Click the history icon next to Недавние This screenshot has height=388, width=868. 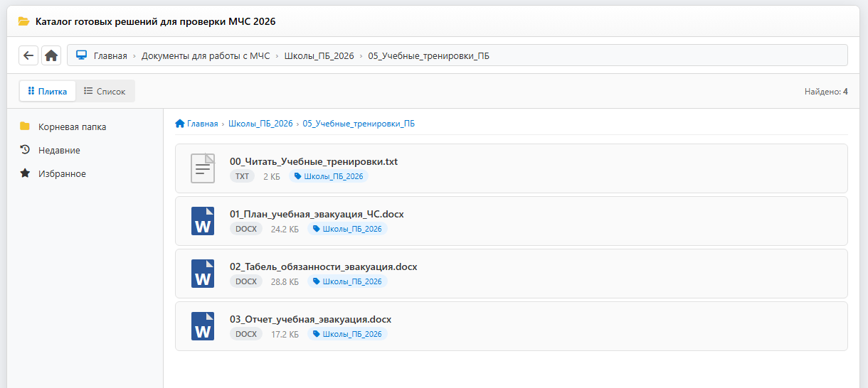pos(25,150)
